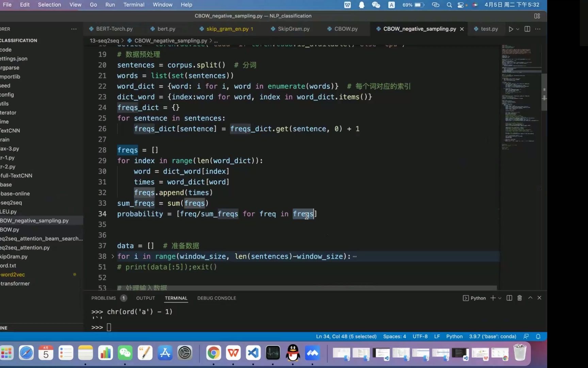Open PROBLEMS panel tab
Image resolution: width=588 pixels, height=368 pixels.
[103, 298]
